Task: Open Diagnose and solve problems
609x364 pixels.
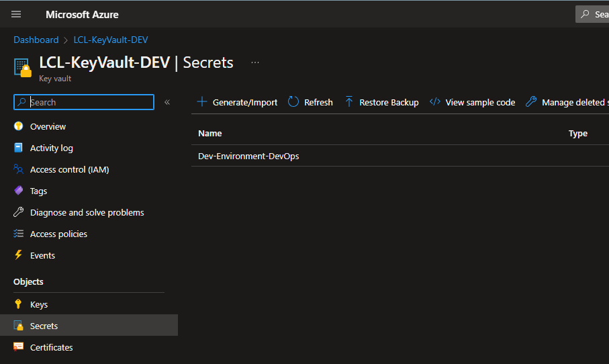Action: (x=87, y=212)
